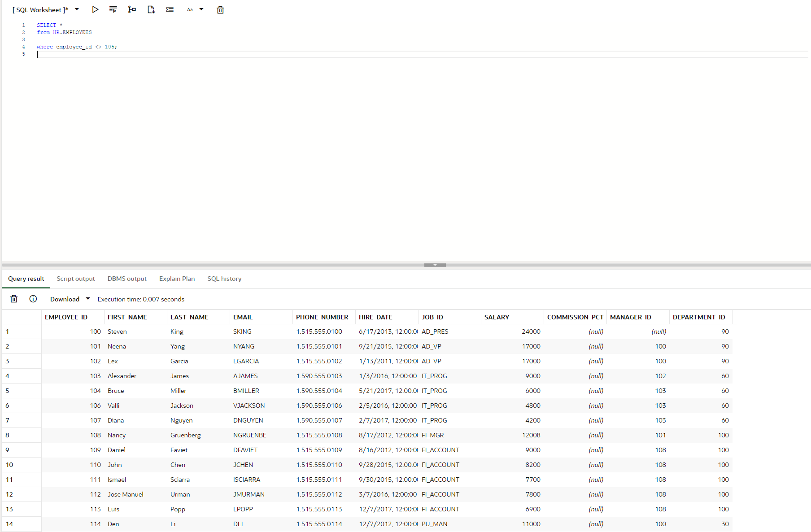Format the SQL with the indent icon
Screen dimensions: 811x532
[170, 9]
